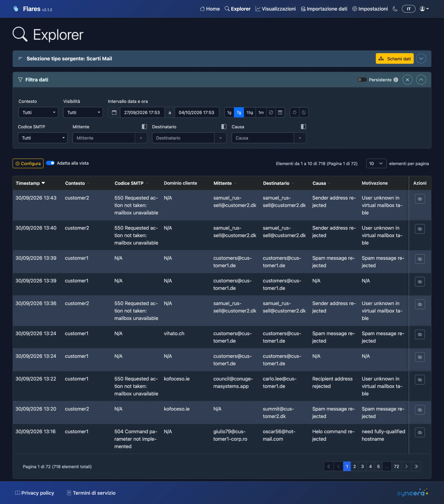The width and height of the screenshot is (444, 504).
Task: Open Impostazioni menu item
Action: (x=370, y=9)
